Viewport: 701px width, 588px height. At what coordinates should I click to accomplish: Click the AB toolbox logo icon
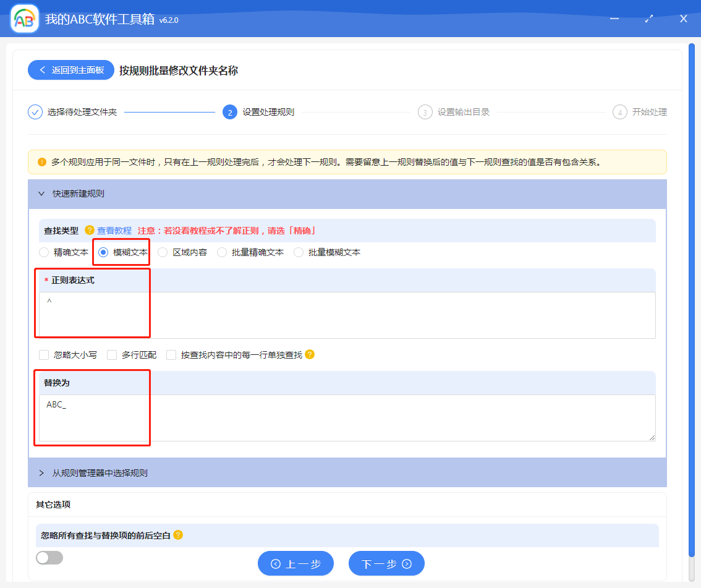pyautogui.click(x=23, y=19)
